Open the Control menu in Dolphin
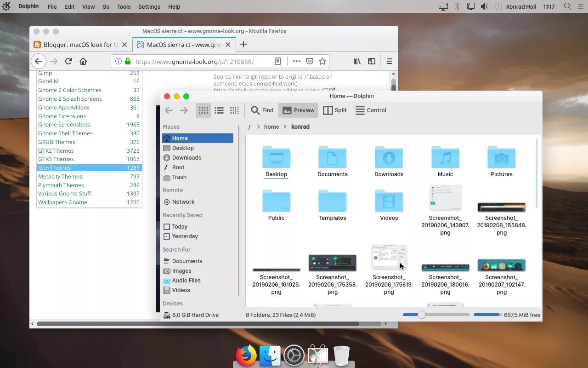The height and width of the screenshot is (368, 588). pyautogui.click(x=371, y=110)
